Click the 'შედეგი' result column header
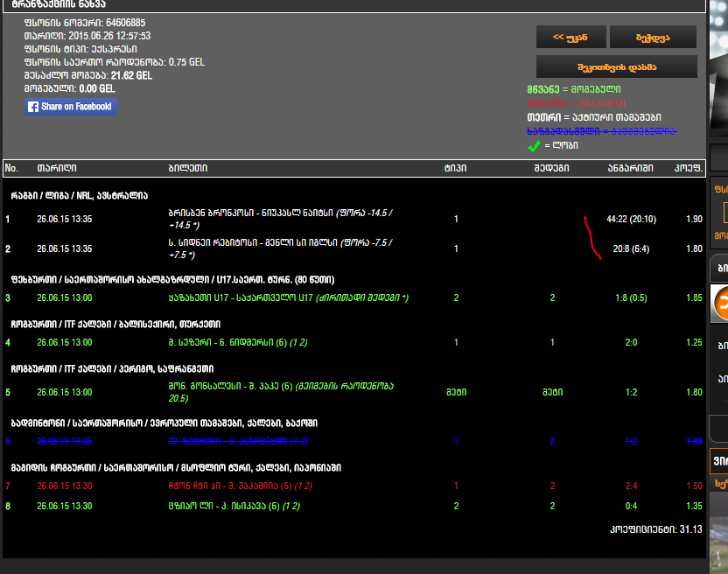 click(553, 168)
